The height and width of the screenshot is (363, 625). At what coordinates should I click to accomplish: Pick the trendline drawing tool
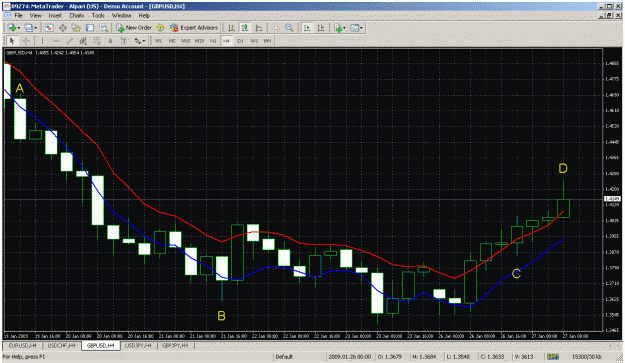coord(69,41)
